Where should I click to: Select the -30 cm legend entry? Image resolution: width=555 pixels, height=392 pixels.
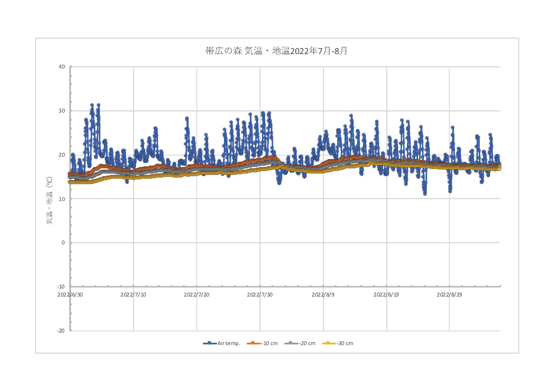[338, 343]
